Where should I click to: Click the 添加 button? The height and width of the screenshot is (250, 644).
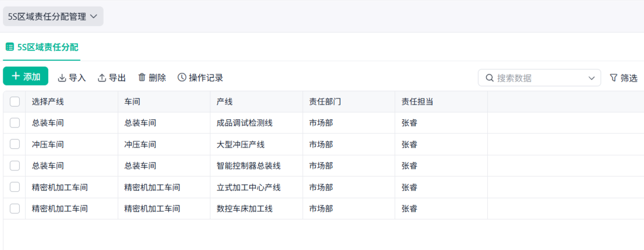click(26, 76)
